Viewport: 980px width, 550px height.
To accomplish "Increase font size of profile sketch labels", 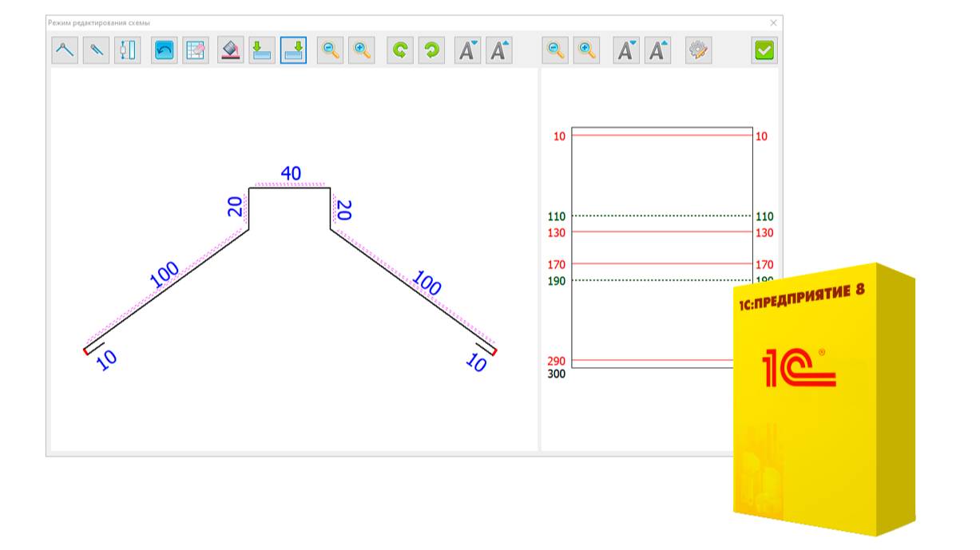I will pos(499,50).
